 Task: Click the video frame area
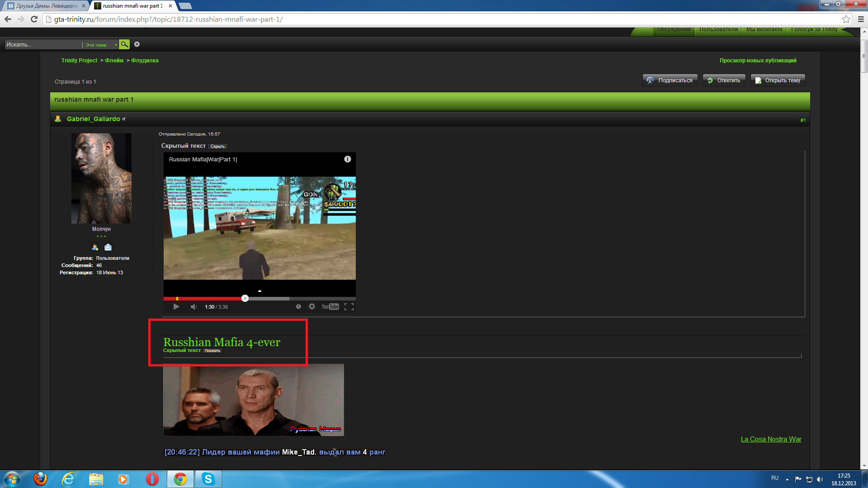tap(259, 228)
